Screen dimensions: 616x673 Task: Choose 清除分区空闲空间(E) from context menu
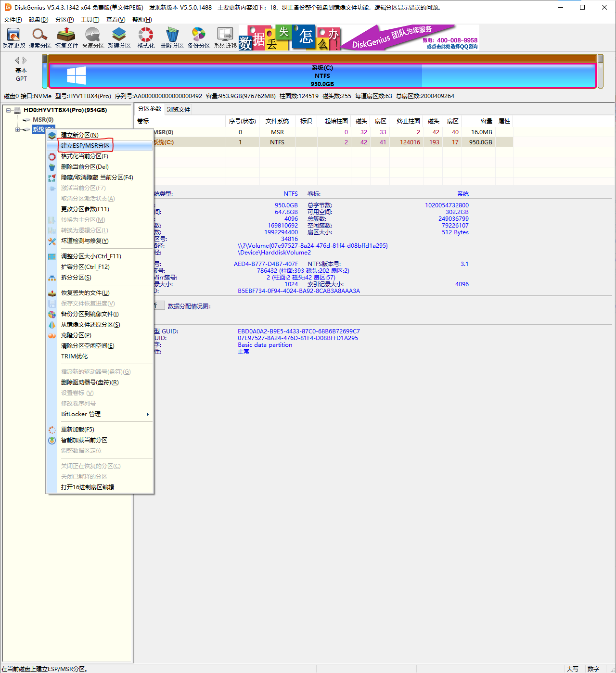(x=100, y=346)
